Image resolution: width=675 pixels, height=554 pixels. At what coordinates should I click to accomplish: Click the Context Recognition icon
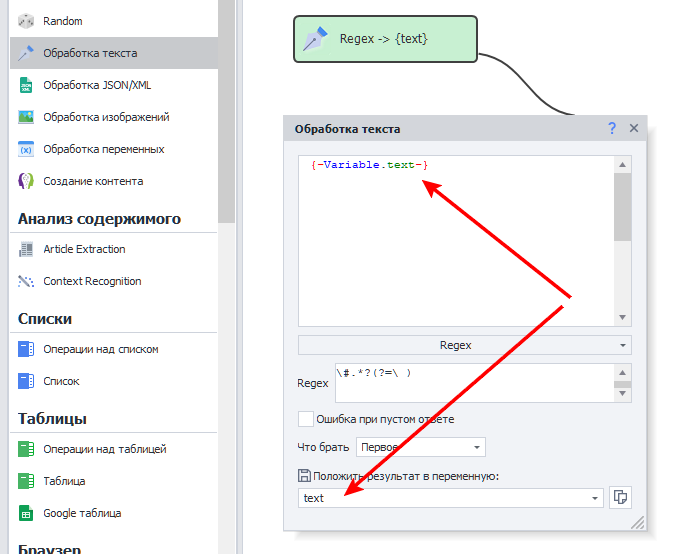[x=26, y=281]
